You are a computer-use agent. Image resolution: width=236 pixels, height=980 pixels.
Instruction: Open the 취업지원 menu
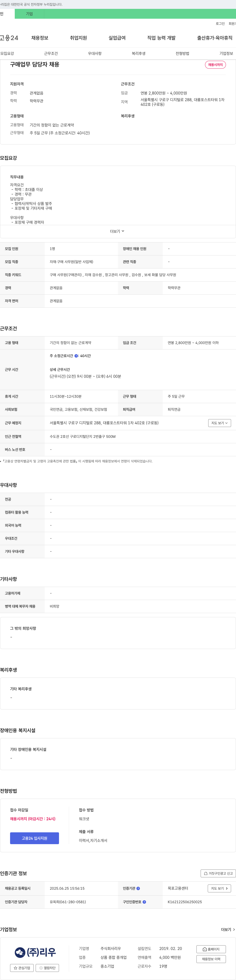[78, 38]
